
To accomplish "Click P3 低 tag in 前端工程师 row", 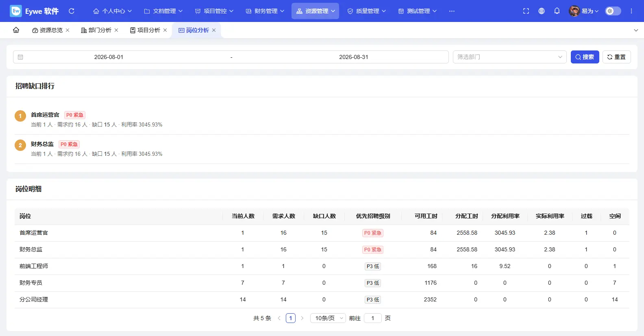I will pyautogui.click(x=373, y=266).
